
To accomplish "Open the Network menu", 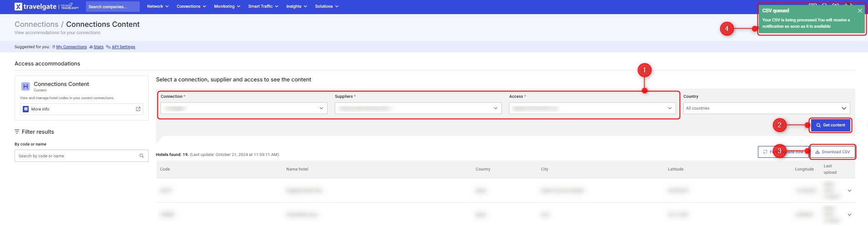I will click(x=157, y=6).
